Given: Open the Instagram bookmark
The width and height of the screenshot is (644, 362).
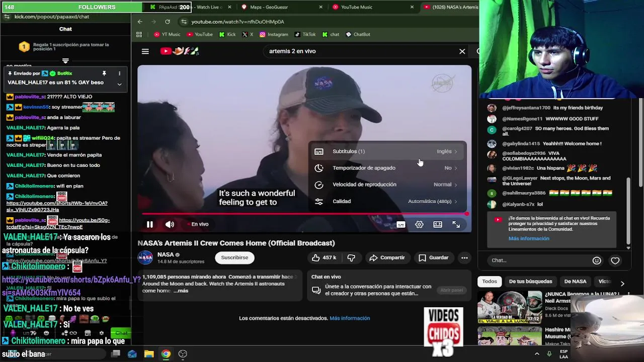Looking at the screenshot, I should [274, 35].
